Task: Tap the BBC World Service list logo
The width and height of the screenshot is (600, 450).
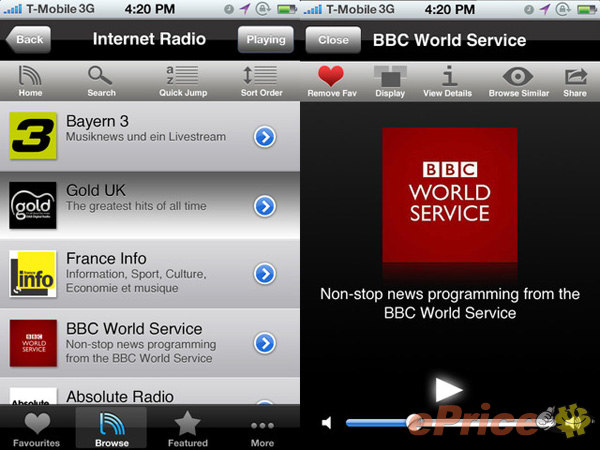Action: 33,343
